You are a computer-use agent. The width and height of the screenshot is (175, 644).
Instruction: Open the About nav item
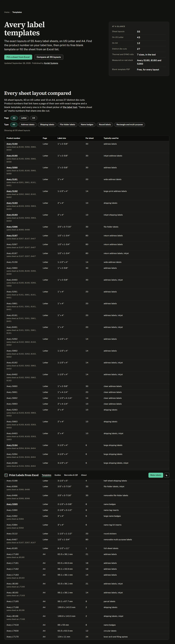pyautogui.click(x=84, y=475)
